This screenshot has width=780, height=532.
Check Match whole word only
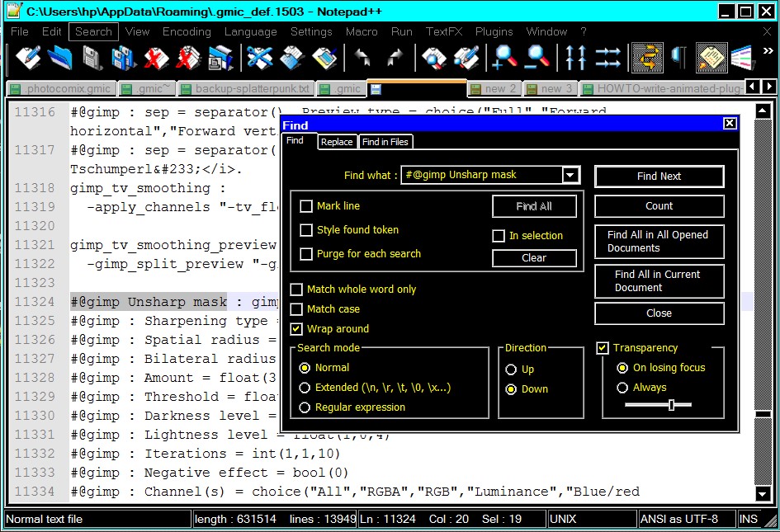pos(296,290)
